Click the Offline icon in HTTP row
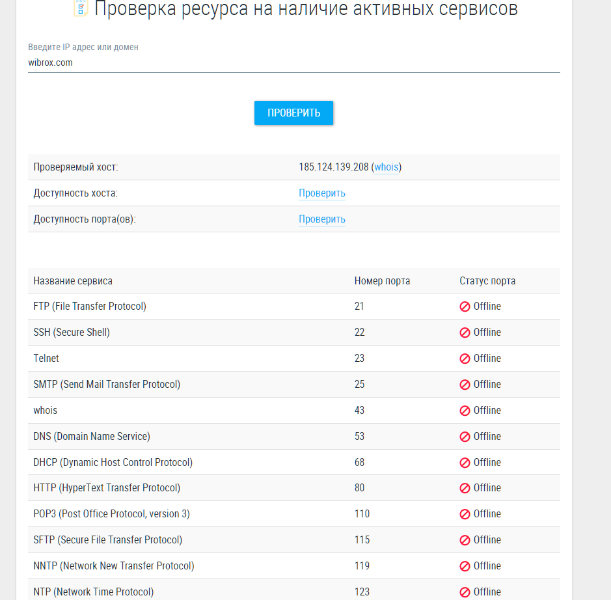611x600 pixels. (x=464, y=488)
